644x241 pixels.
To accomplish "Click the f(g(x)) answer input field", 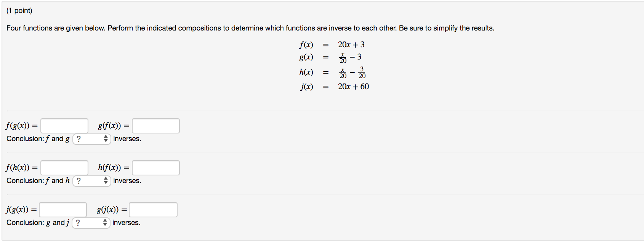I will click(x=64, y=125).
